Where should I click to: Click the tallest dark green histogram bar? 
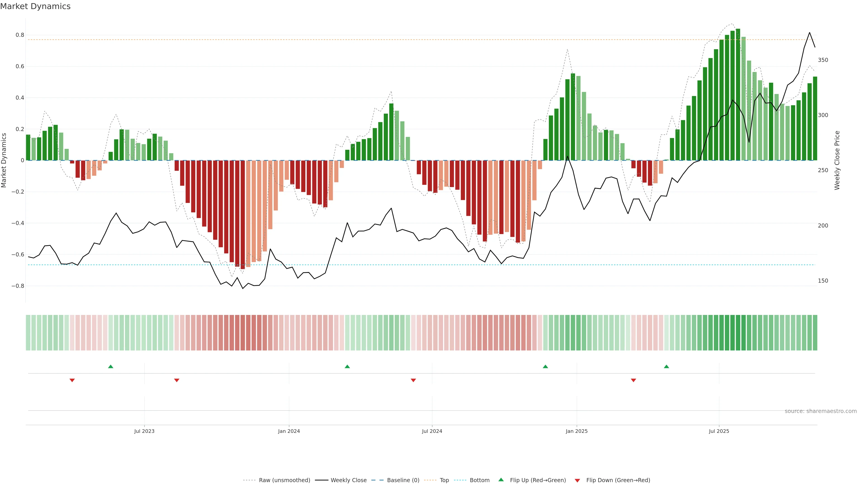[x=738, y=94]
